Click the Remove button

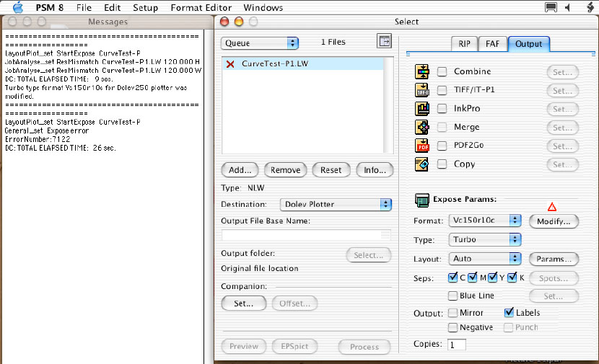click(x=285, y=170)
